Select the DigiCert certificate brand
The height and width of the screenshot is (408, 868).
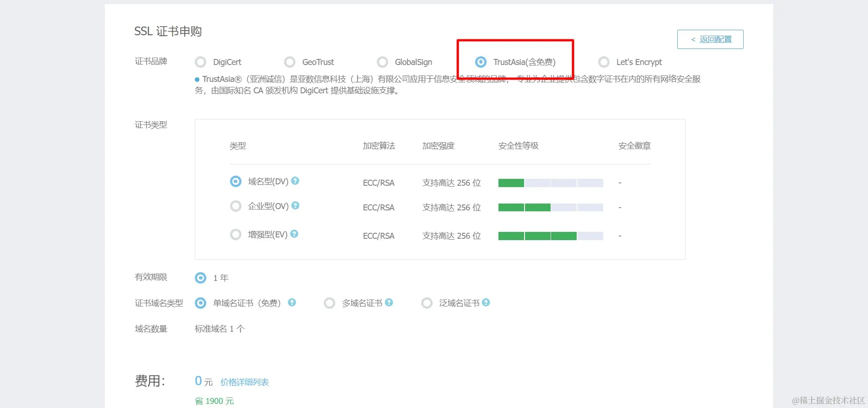point(200,62)
